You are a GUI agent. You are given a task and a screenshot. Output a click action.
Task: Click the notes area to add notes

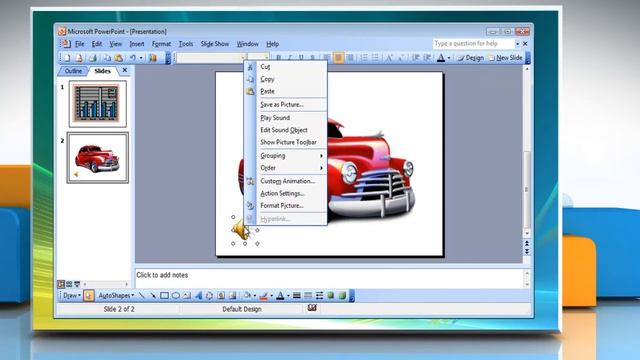[x=329, y=278]
